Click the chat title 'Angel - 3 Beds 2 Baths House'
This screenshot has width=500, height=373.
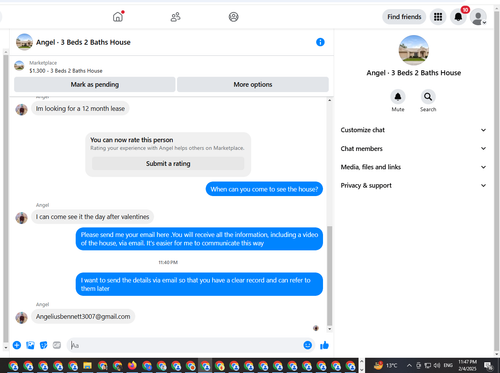(83, 42)
